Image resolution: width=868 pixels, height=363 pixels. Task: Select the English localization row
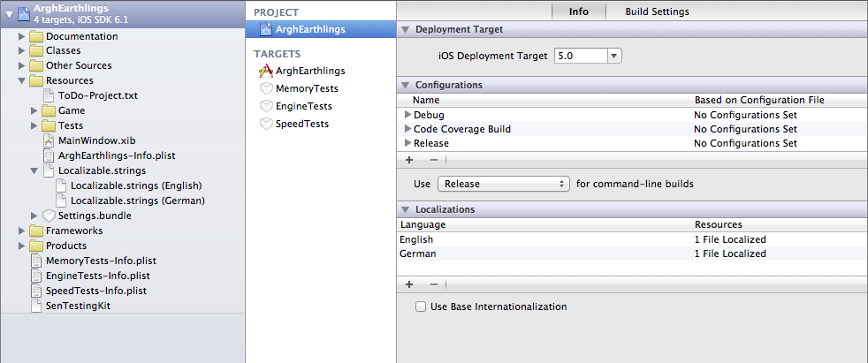coord(632,239)
